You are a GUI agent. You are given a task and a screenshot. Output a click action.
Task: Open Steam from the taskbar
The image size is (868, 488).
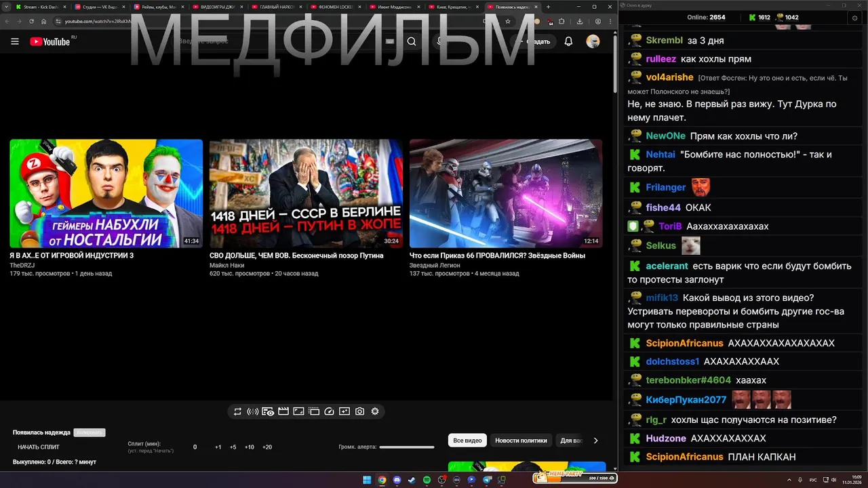(412, 480)
